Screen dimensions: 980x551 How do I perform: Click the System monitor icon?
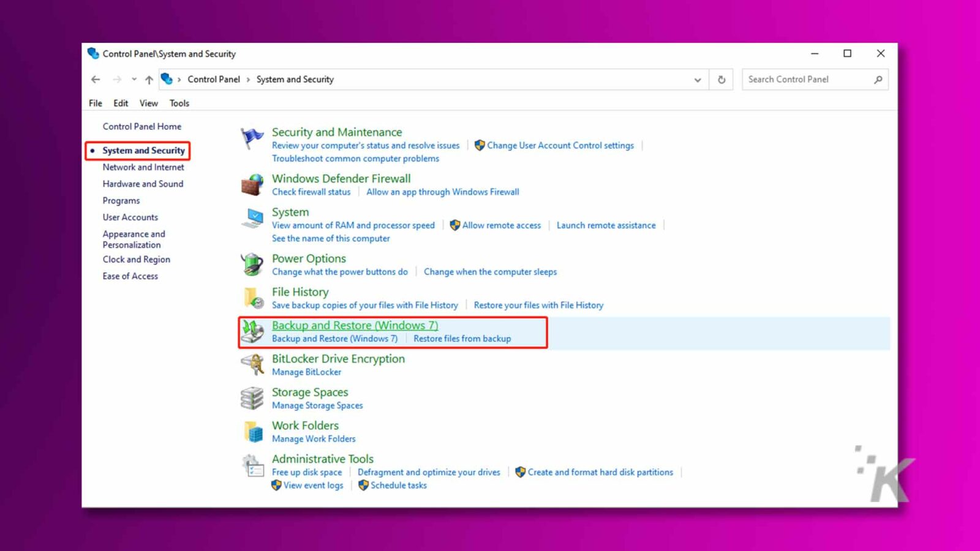252,219
